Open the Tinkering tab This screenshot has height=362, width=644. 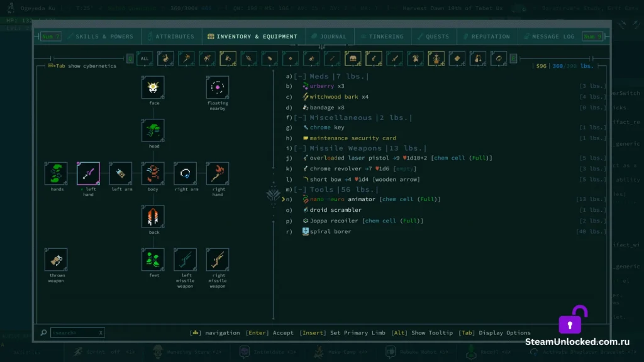click(382, 36)
